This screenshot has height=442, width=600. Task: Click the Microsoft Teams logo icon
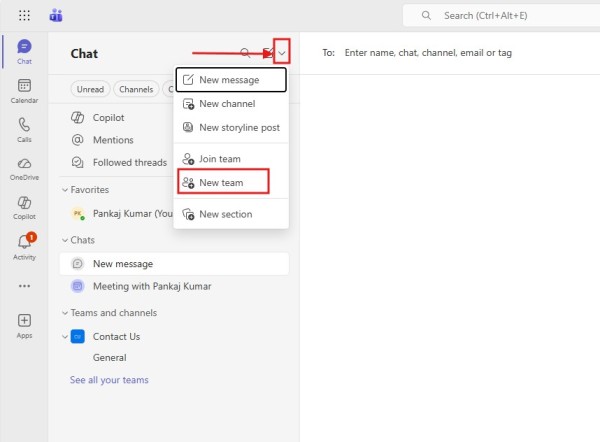[x=56, y=15]
